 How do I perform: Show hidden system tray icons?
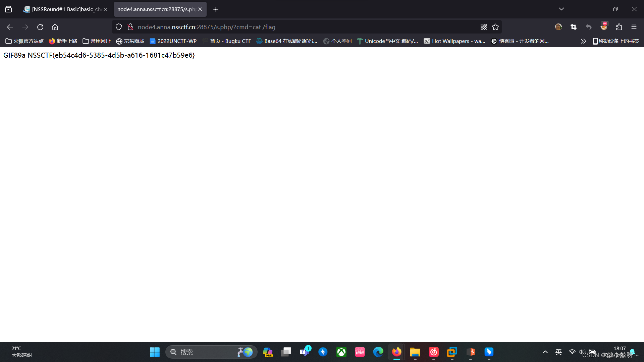(x=545, y=352)
